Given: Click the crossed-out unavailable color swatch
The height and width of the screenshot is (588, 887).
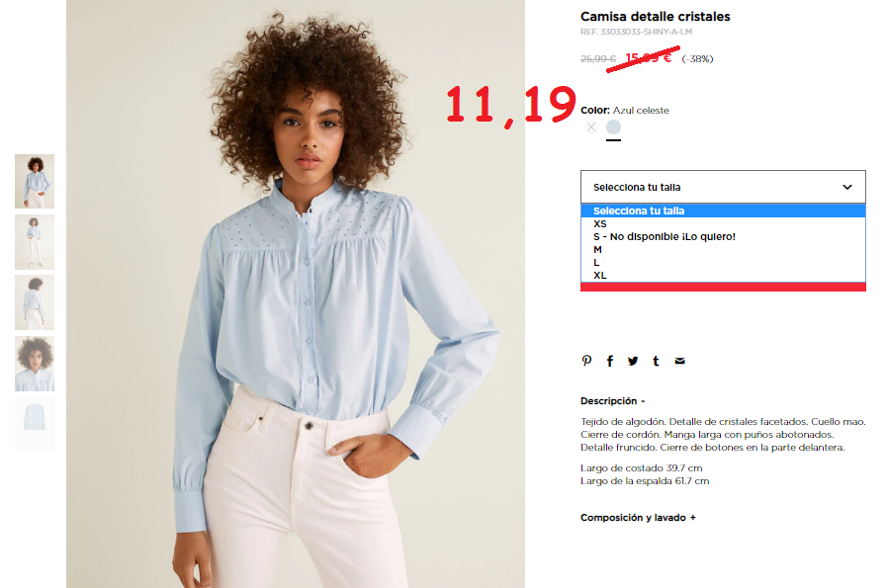Looking at the screenshot, I should [591, 127].
